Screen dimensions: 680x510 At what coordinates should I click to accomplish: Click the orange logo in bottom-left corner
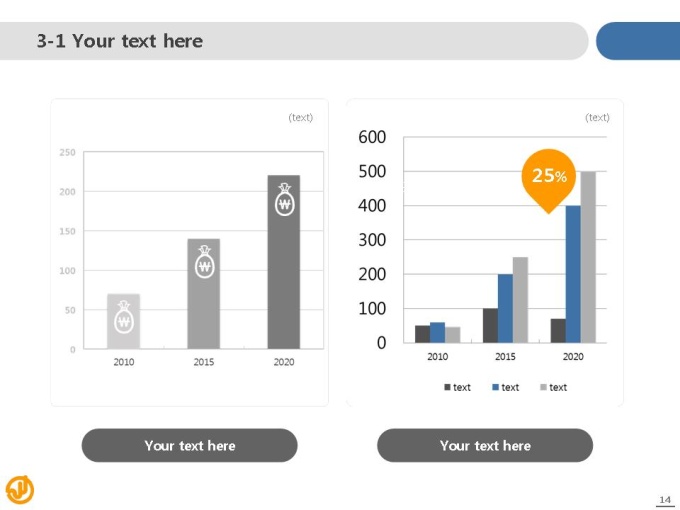coord(20,490)
